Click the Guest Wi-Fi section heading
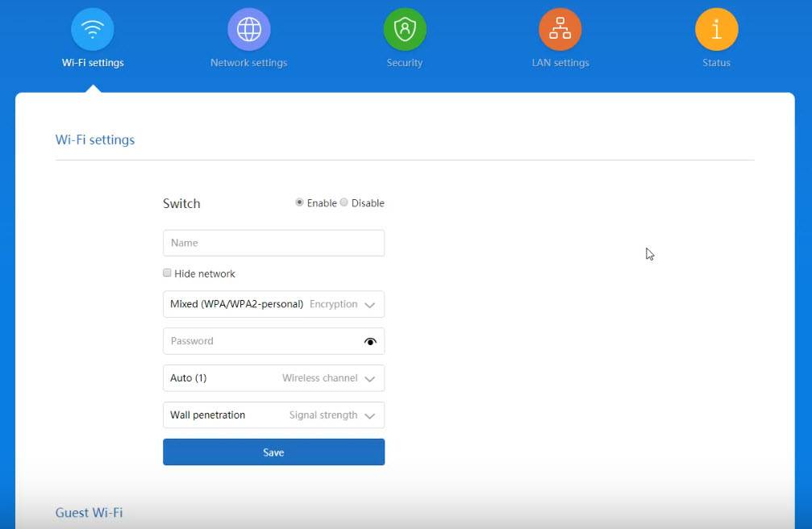Screen dimensions: 812x529 pos(89,512)
